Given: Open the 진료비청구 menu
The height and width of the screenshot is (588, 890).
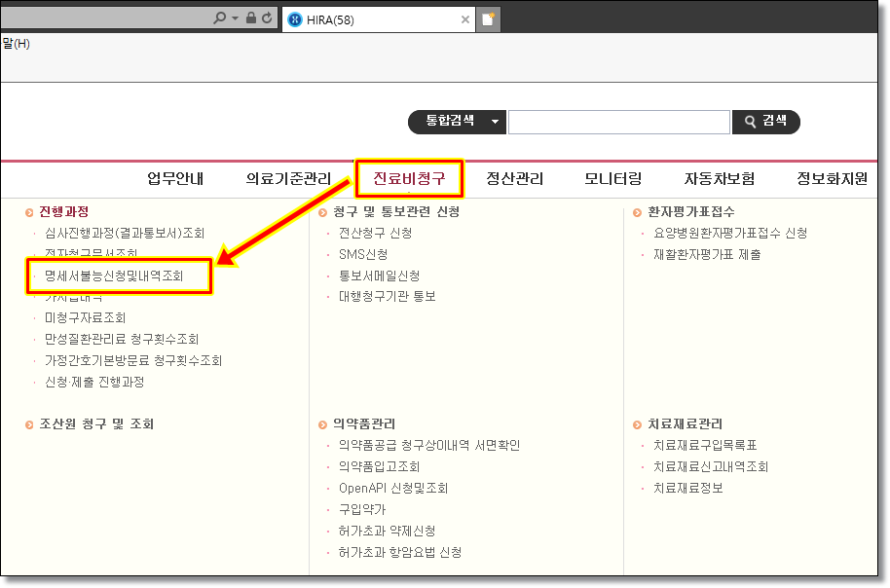Looking at the screenshot, I should (409, 178).
